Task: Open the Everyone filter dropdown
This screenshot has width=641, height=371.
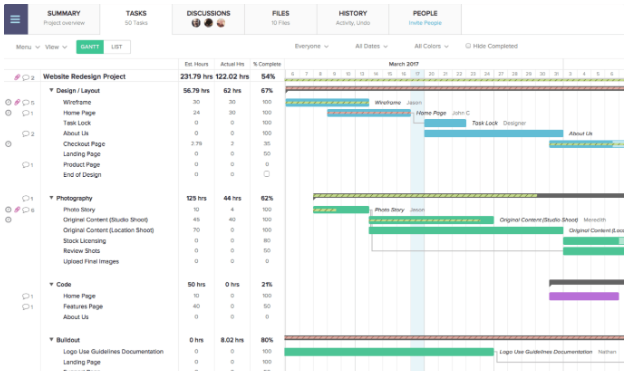Action: [x=312, y=46]
